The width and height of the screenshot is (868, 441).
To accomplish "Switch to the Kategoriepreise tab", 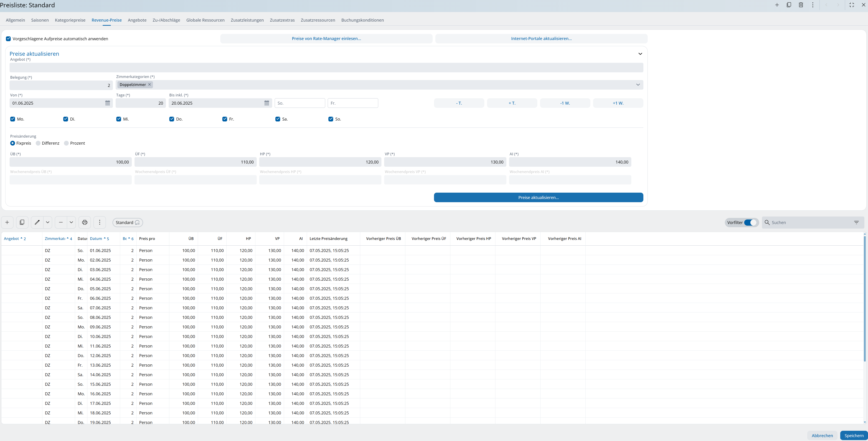I will [x=70, y=20].
